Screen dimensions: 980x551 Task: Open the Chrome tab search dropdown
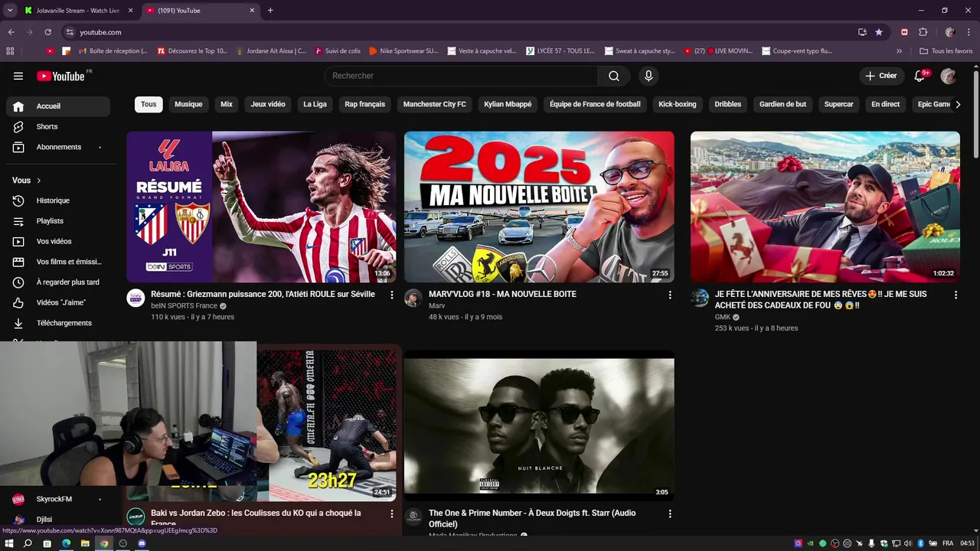point(9,10)
